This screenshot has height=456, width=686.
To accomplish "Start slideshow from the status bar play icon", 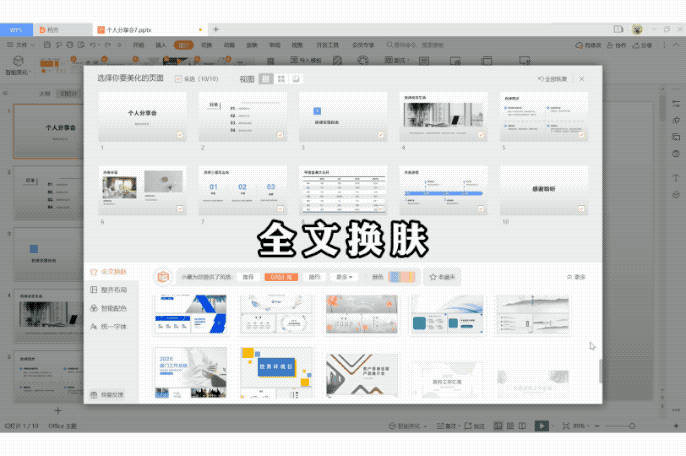I will [542, 426].
